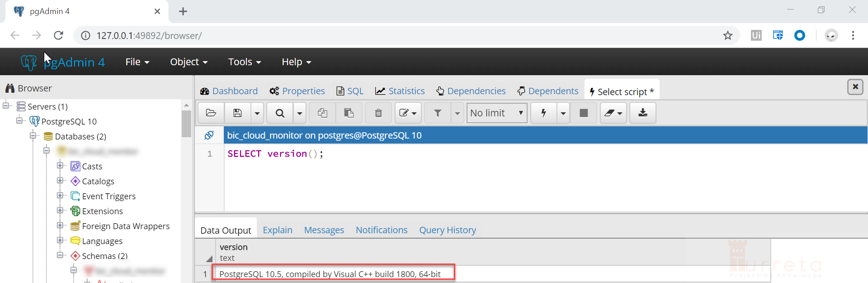Viewport: 868px width, 283px height.
Task: Switch to the Properties tab
Action: coord(297,91)
